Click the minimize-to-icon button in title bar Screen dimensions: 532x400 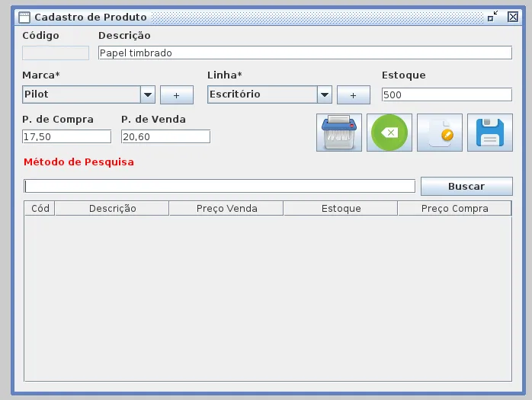tap(492, 16)
